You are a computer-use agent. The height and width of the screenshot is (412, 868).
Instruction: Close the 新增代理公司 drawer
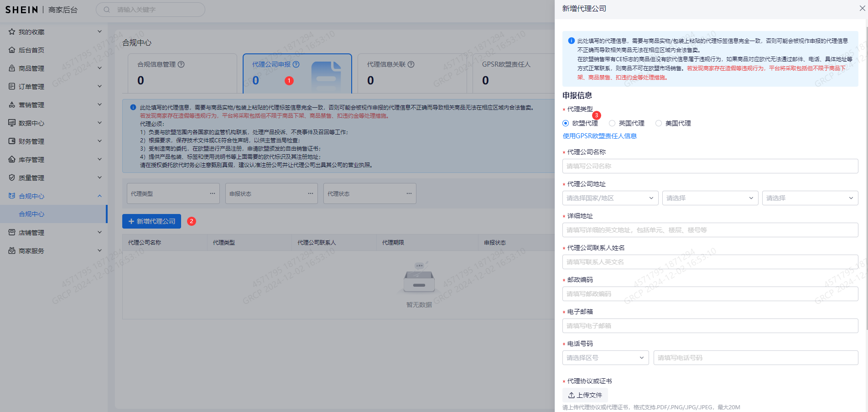[862, 8]
